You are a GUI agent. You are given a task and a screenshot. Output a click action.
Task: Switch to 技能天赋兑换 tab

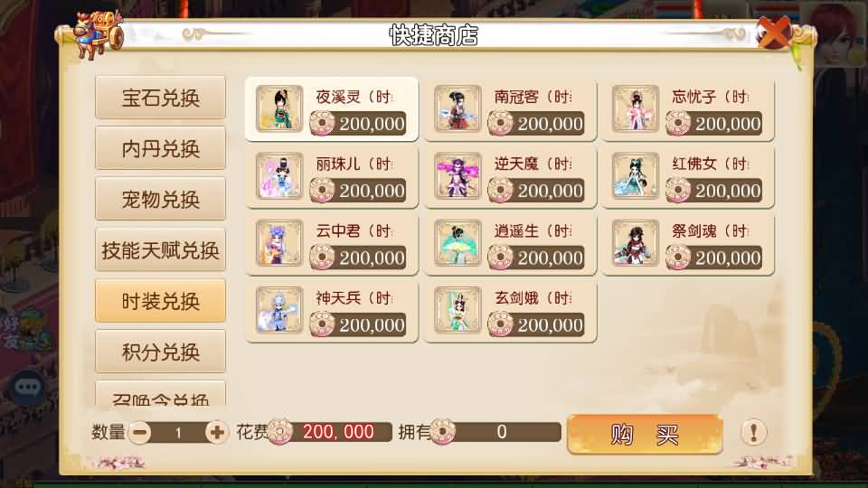161,250
